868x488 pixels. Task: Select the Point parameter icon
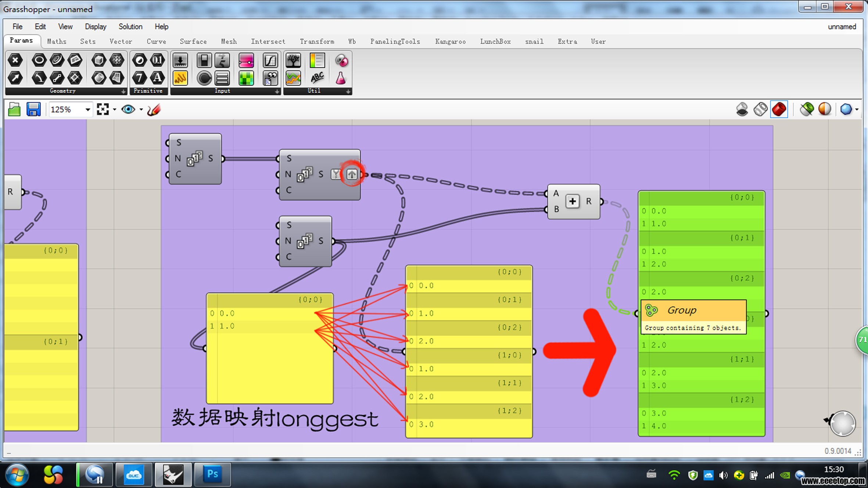(x=15, y=60)
